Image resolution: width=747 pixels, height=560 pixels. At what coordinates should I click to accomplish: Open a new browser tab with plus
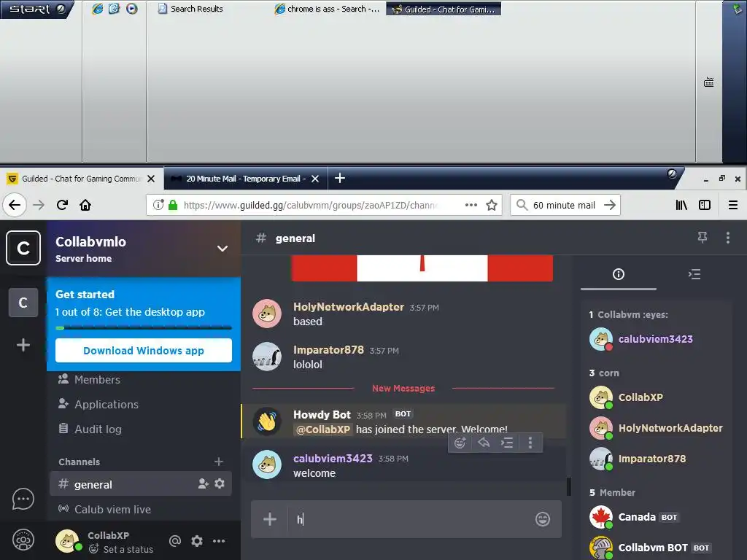[x=340, y=178]
